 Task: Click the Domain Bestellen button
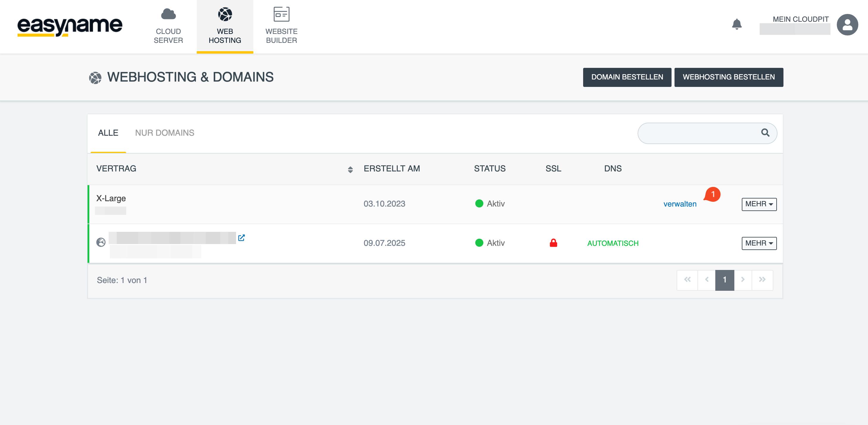pos(627,77)
